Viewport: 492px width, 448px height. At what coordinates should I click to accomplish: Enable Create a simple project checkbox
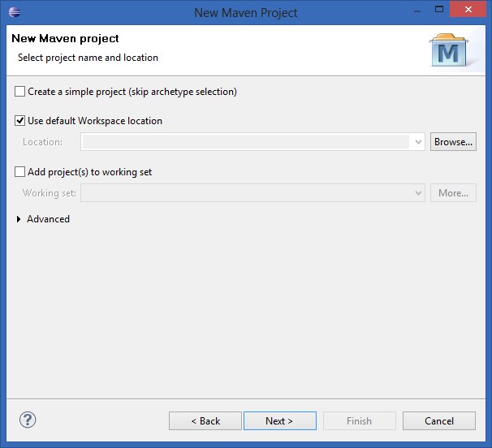19,92
